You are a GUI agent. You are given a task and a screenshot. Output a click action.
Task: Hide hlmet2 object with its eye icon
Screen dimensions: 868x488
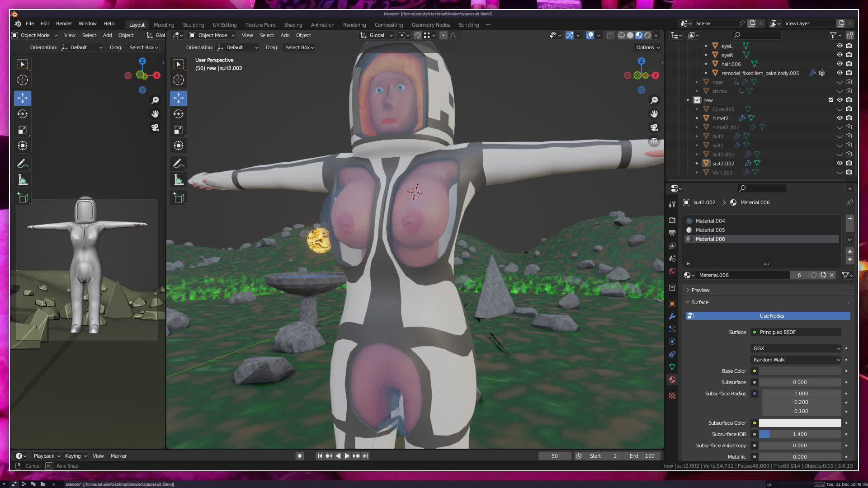840,118
